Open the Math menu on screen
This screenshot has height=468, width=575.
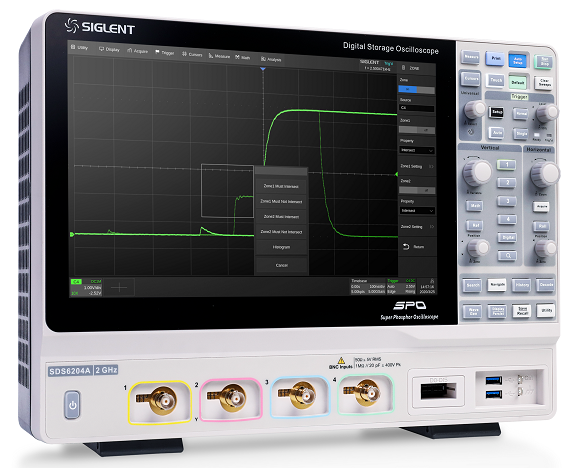(x=243, y=58)
